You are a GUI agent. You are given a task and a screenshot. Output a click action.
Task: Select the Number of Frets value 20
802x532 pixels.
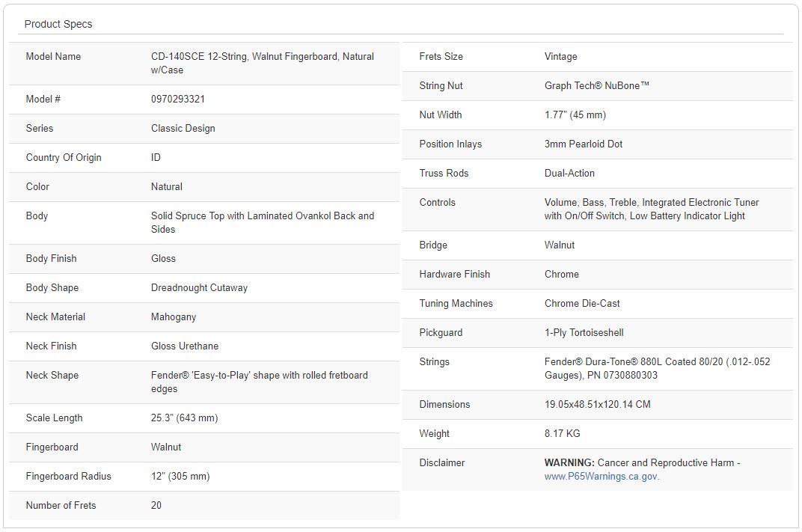coord(156,505)
